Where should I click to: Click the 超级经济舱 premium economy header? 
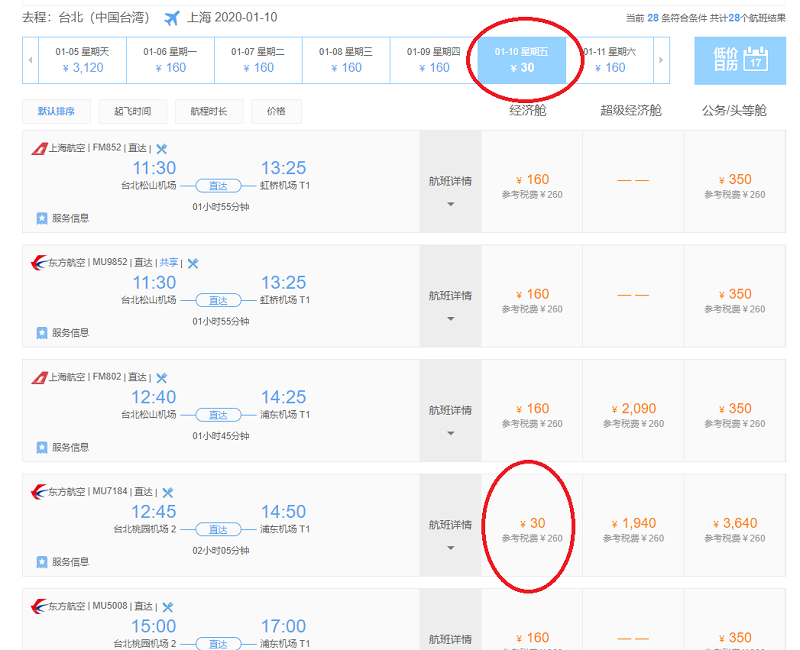click(x=631, y=110)
